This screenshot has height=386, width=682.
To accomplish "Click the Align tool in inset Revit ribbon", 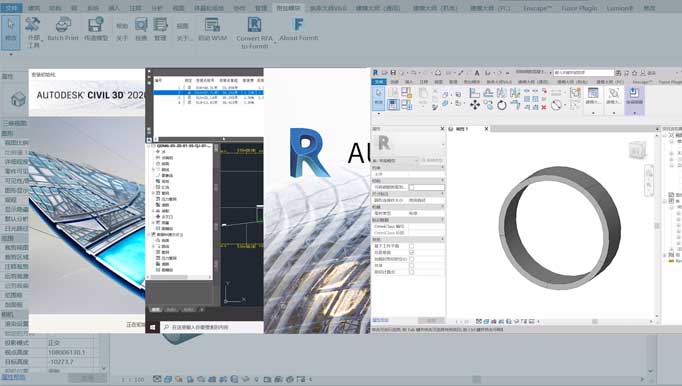I will coord(475,92).
